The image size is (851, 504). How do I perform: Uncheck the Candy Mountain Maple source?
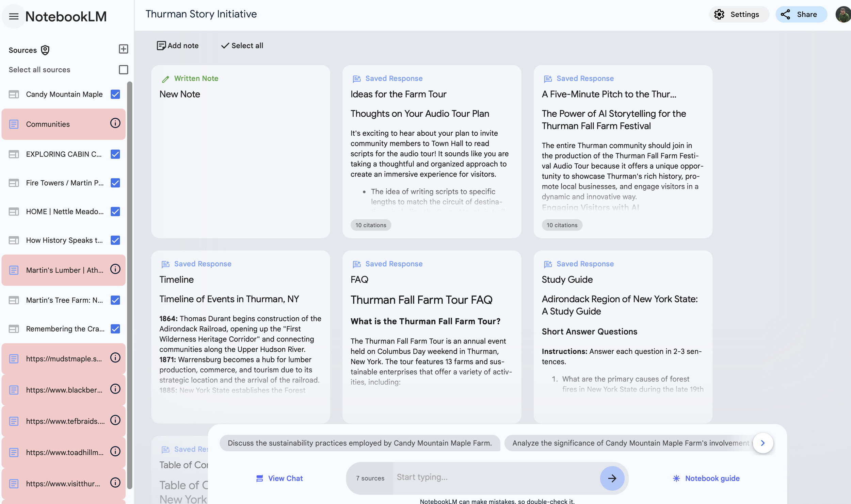point(115,94)
